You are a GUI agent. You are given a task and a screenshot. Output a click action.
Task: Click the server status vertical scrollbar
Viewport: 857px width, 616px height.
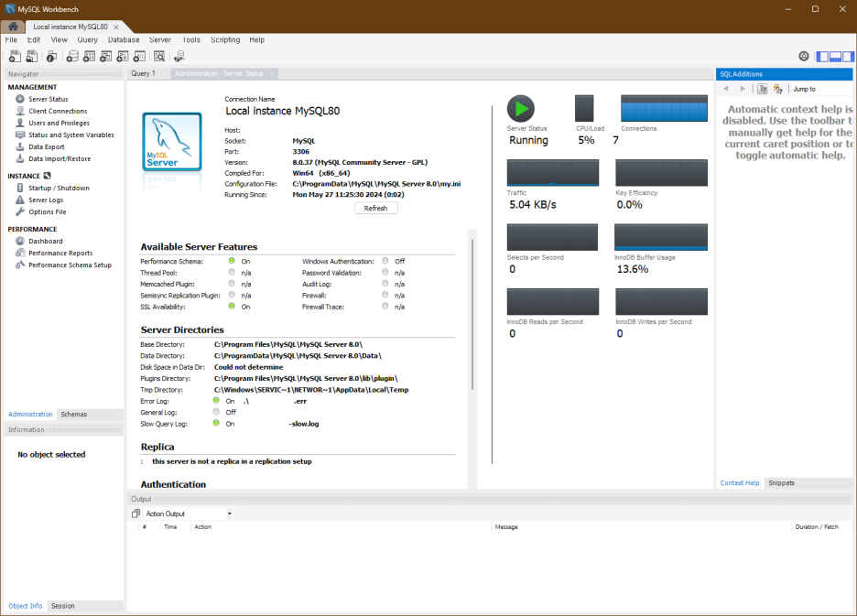(x=472, y=314)
